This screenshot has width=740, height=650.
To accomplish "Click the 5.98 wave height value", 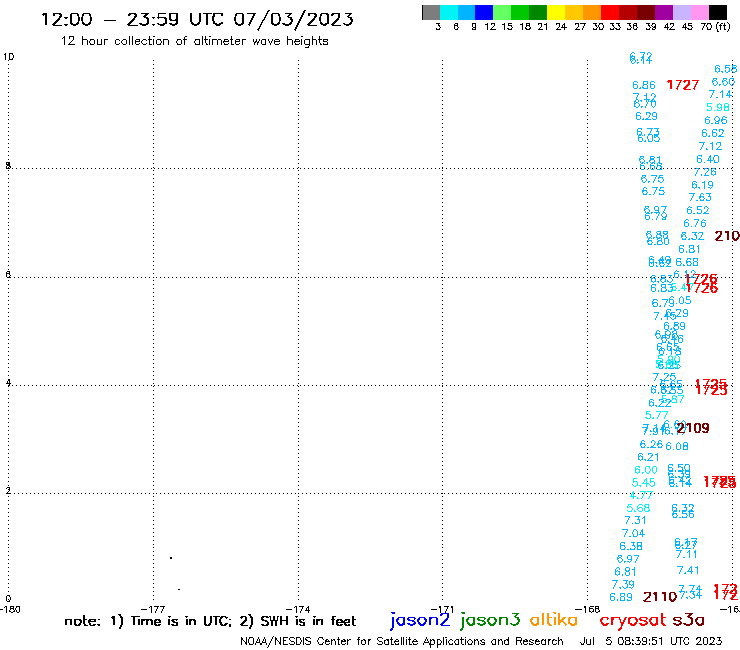I will tap(718, 107).
